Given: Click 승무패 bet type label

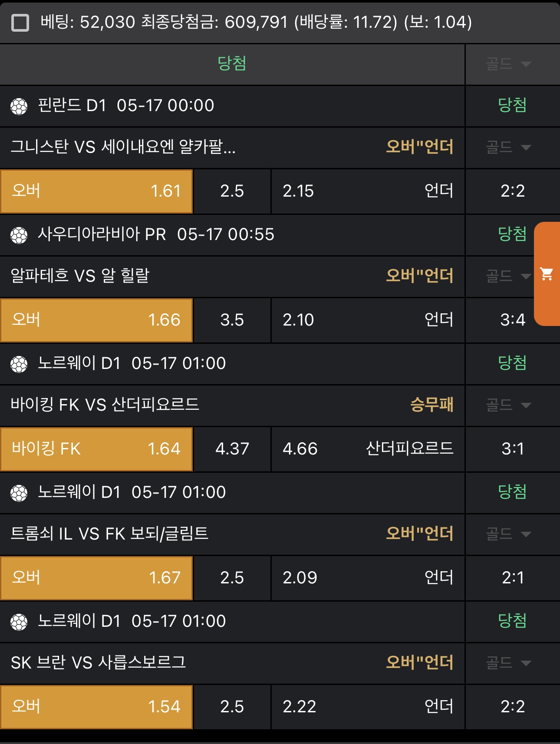Looking at the screenshot, I should (432, 405).
